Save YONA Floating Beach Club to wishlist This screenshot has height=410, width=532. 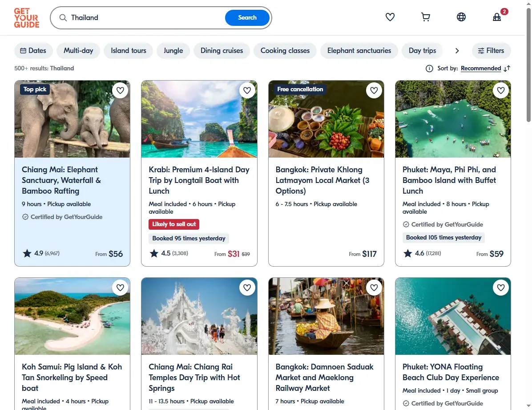pos(501,288)
